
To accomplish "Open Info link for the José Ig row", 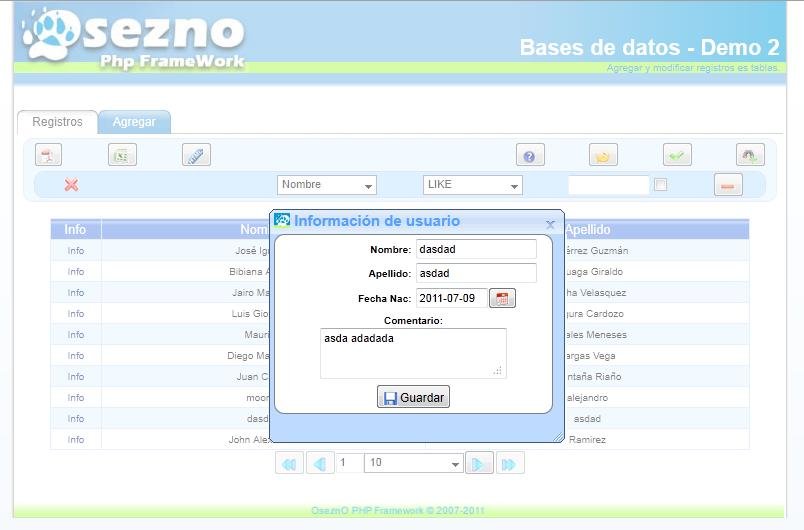I will tap(76, 251).
